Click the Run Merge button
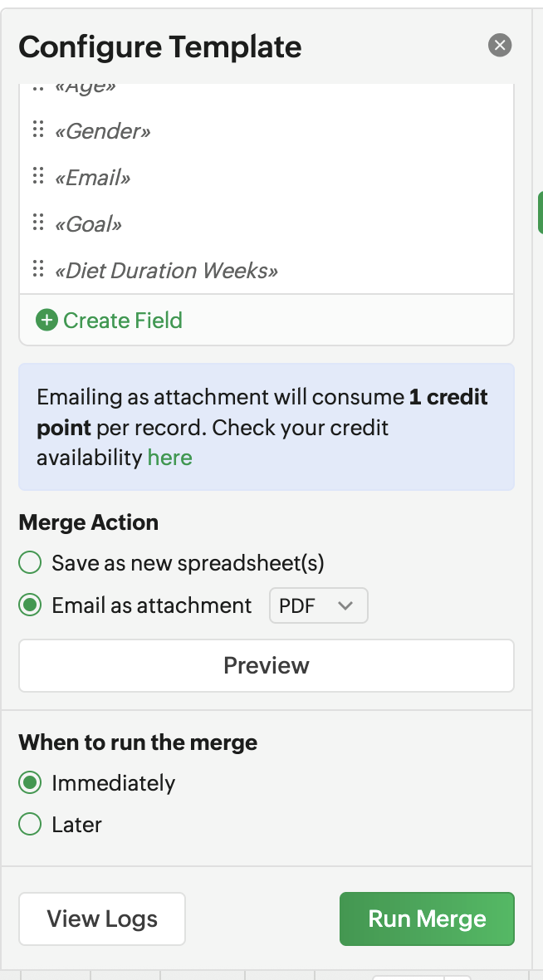 point(427,919)
